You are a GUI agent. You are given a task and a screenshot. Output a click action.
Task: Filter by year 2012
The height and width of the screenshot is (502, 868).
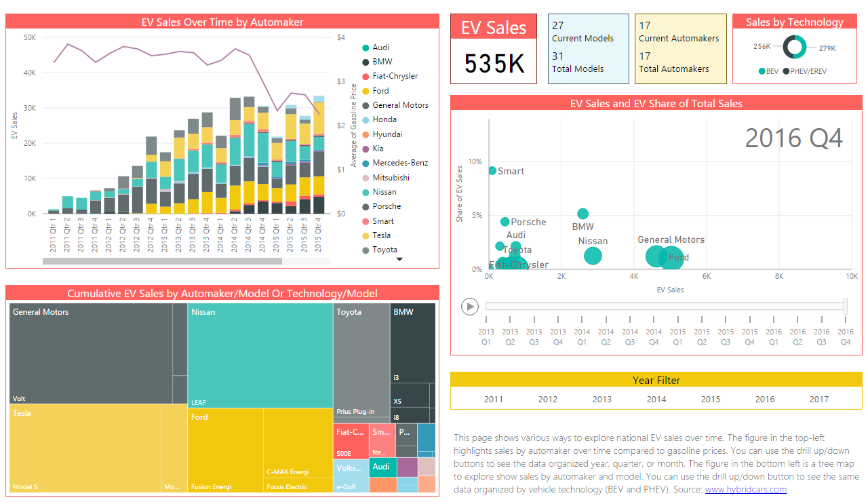(548, 399)
